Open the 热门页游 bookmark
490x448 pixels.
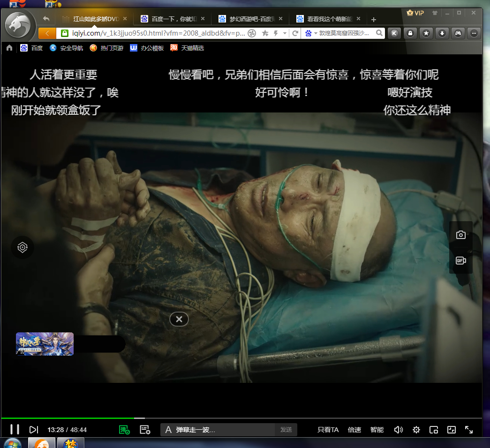click(106, 48)
